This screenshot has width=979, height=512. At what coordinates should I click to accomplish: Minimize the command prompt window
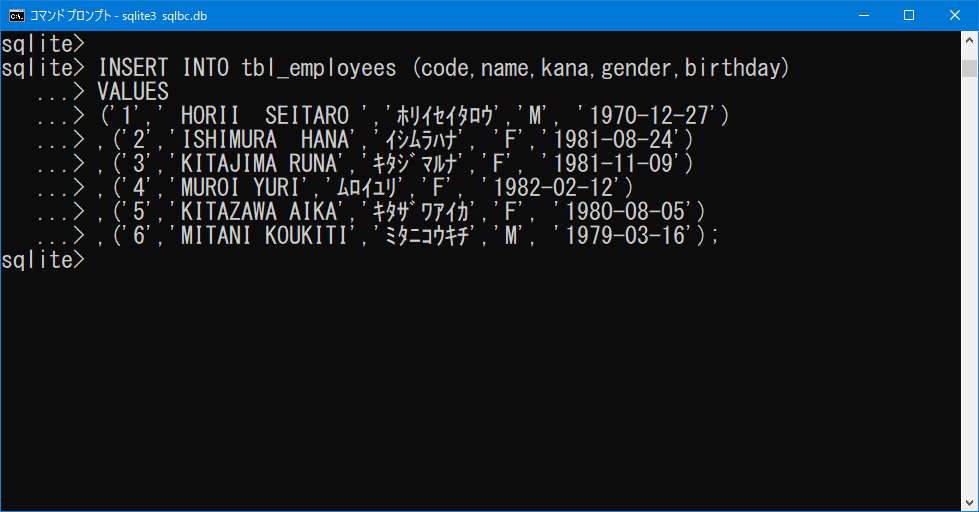pos(864,16)
